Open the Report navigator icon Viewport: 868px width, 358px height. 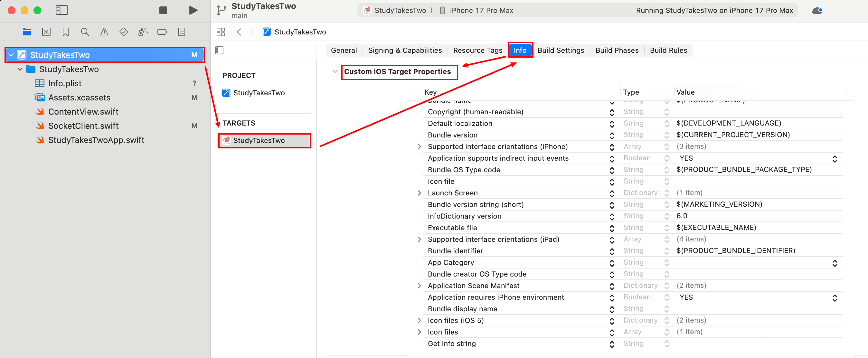(181, 32)
